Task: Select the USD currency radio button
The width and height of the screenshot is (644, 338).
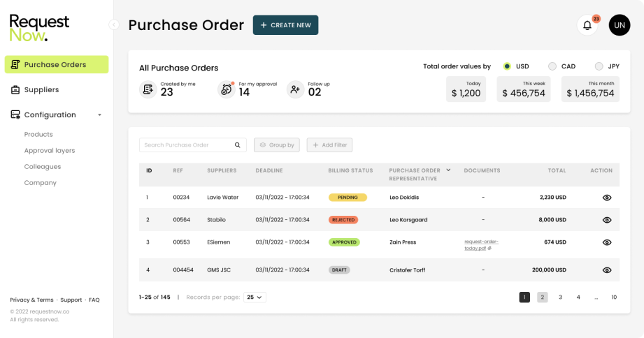Action: click(507, 66)
